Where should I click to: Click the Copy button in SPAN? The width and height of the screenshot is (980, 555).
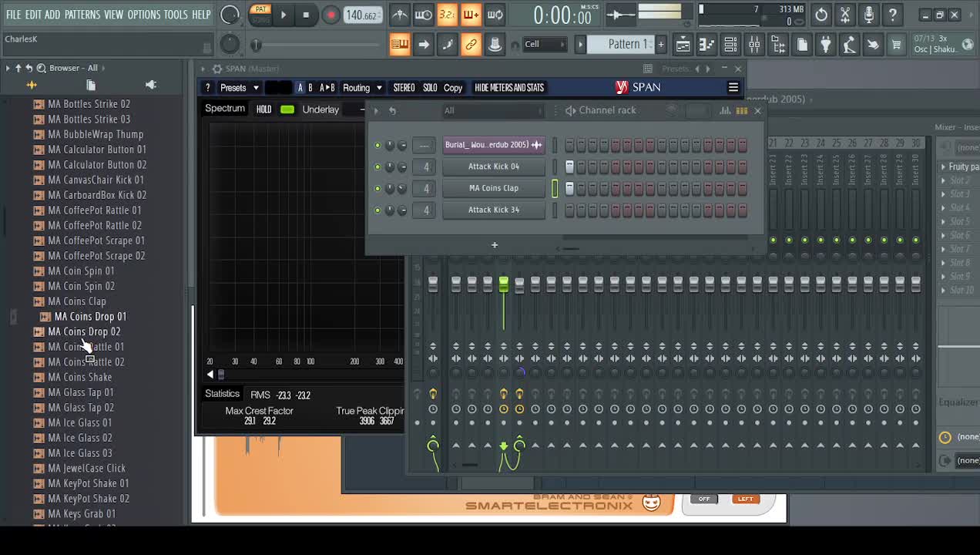tap(453, 88)
